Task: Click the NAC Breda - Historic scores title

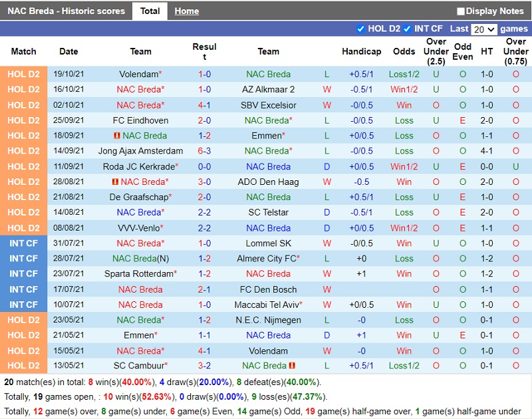Action: 66,11
